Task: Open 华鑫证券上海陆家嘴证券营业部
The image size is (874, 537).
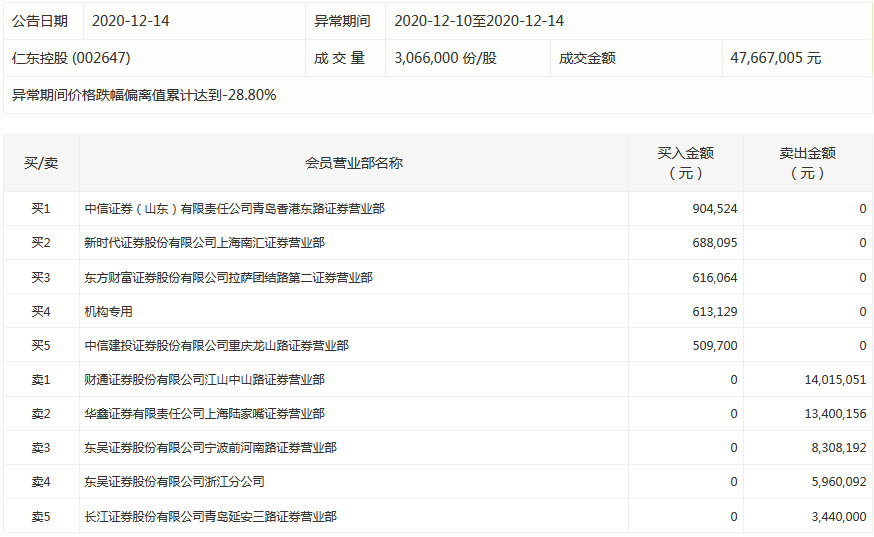Action: click(204, 413)
